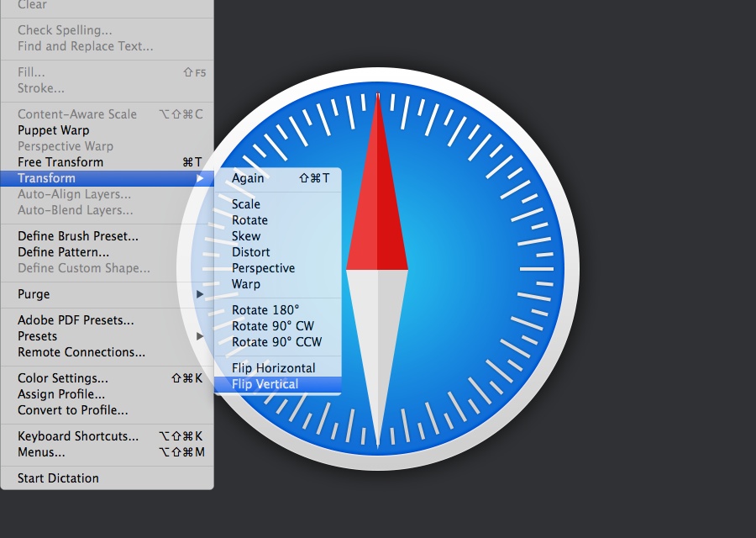The width and height of the screenshot is (756, 538).
Task: Open Color Settings...
Action: tap(107, 378)
